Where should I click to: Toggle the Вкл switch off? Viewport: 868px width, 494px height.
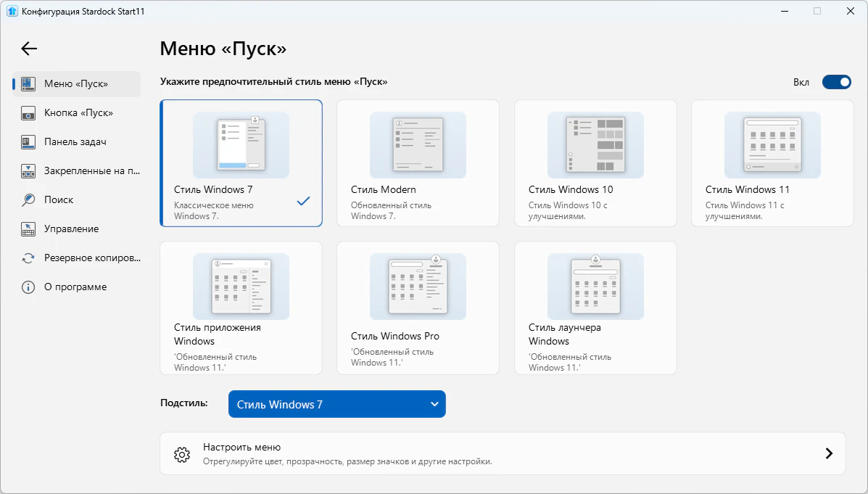[836, 82]
